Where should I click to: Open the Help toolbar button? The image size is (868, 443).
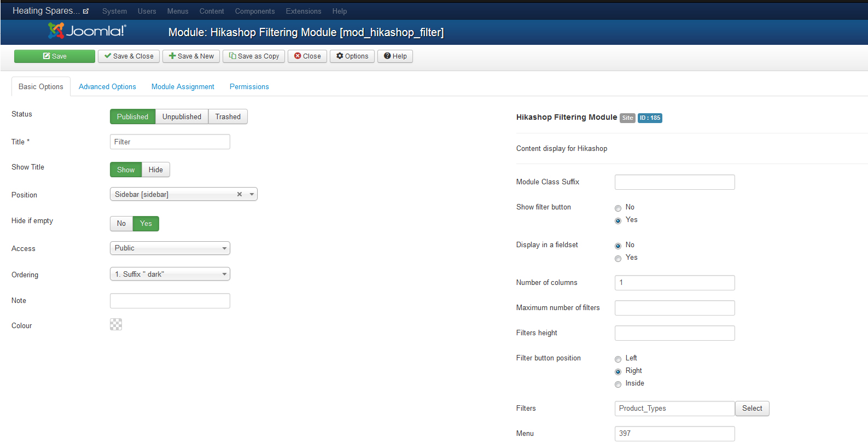395,56
